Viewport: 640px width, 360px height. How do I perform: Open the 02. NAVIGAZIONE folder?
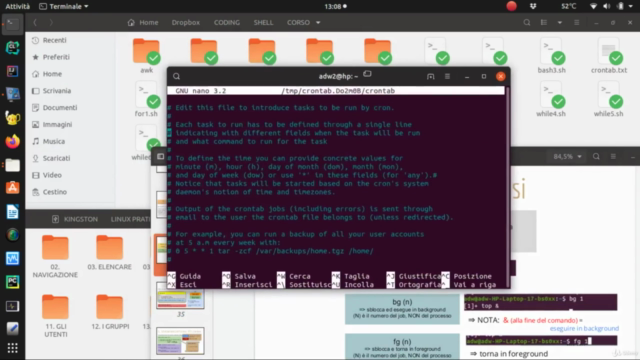[x=55, y=256]
